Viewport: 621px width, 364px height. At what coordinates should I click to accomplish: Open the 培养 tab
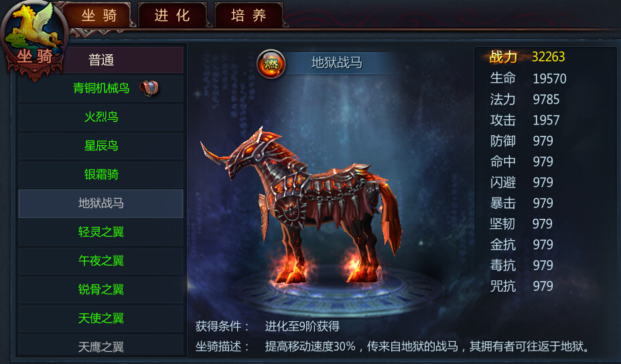[x=249, y=15]
